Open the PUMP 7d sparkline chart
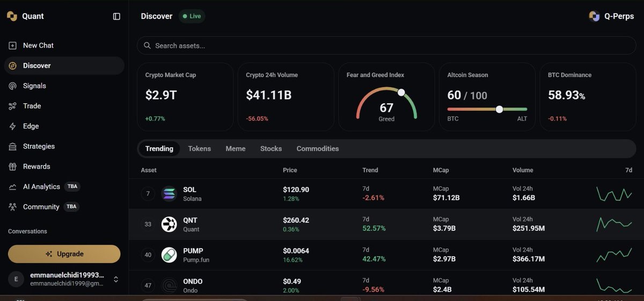Viewport: 644px width, 301px height. click(x=614, y=255)
